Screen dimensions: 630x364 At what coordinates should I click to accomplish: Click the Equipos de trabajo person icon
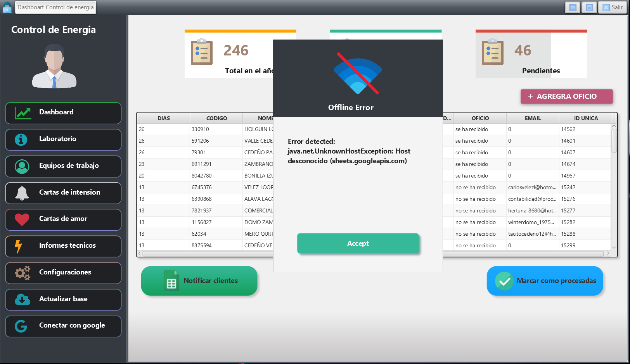coord(22,166)
